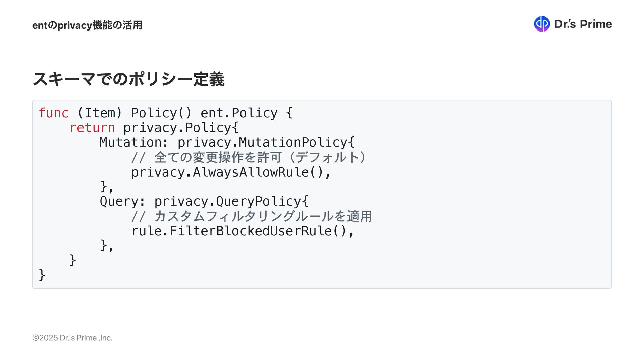Click privacy.Policy{ on the return line
Viewport: 644px width, 362px height.
point(181,128)
